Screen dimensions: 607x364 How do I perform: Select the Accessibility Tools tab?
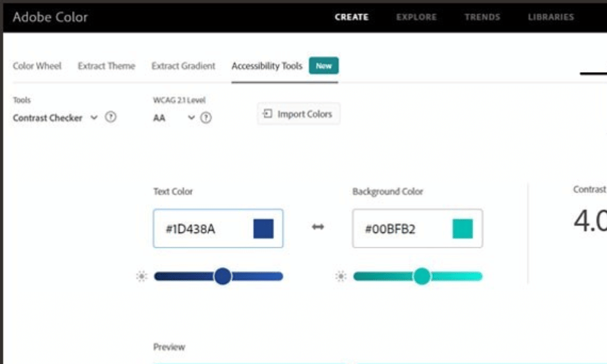(266, 66)
